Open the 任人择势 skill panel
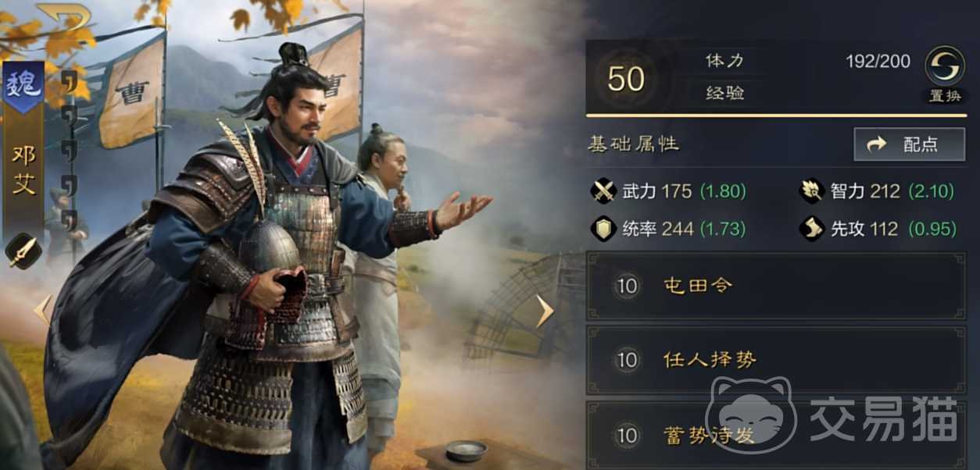Viewport: 980px width, 470px height. (776, 360)
